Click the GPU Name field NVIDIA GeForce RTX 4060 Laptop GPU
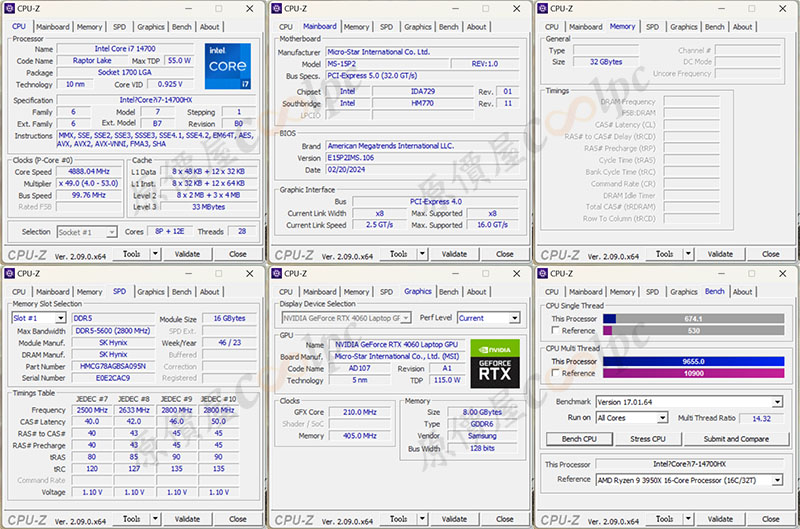The height and width of the screenshot is (529, 800). (x=396, y=344)
